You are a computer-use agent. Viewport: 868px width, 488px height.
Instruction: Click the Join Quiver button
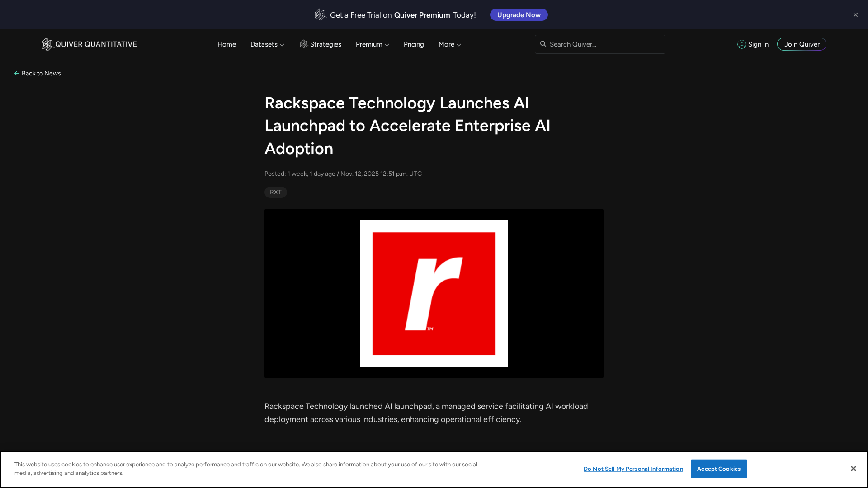point(802,44)
